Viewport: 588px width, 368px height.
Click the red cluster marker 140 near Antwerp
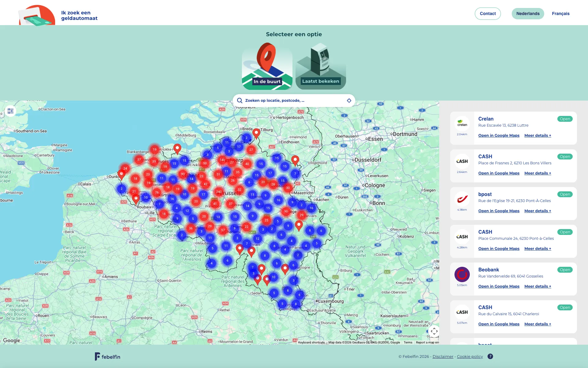click(x=222, y=160)
